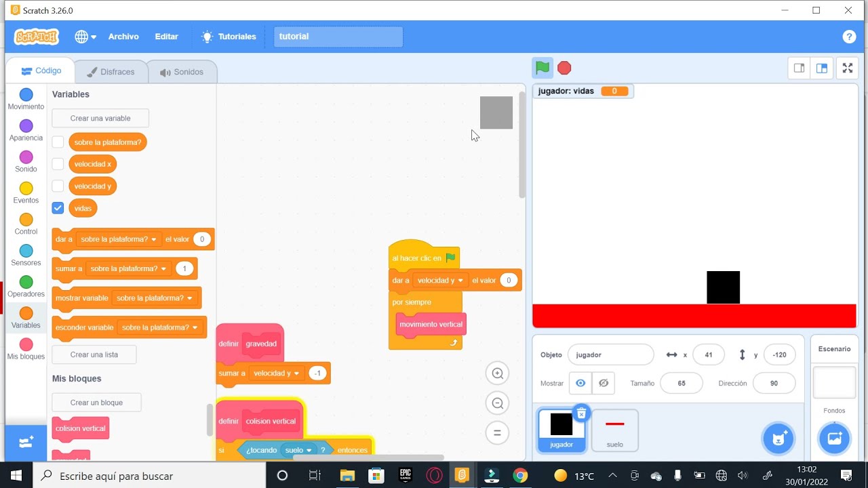868x488 pixels.
Task: Click the 'Crear un bloque' button
Action: coord(96,403)
